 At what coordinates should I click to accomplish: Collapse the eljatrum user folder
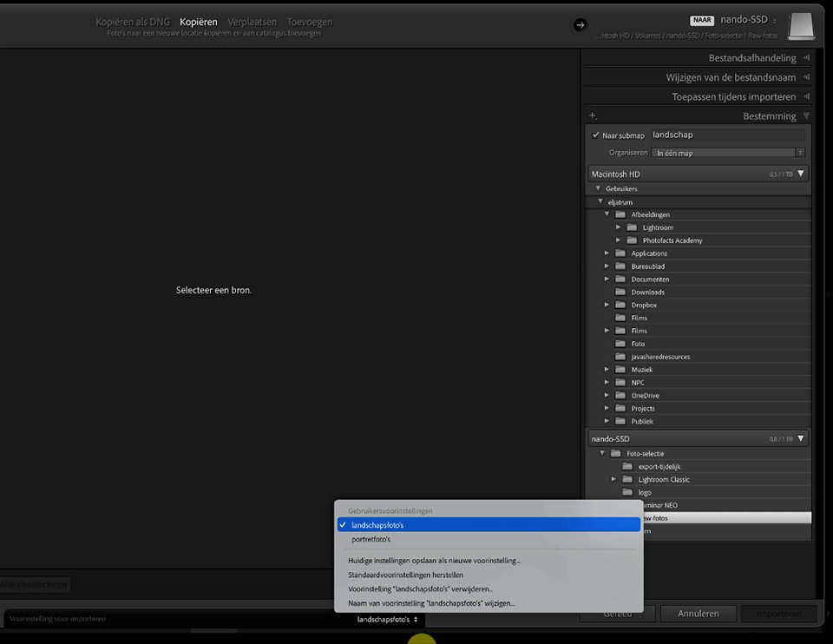point(600,202)
